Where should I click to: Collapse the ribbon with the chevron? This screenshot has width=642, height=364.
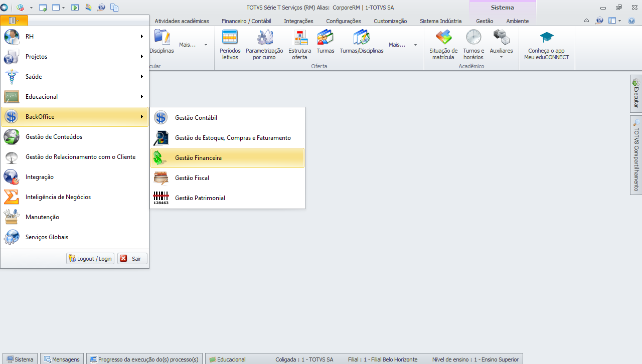[586, 21]
